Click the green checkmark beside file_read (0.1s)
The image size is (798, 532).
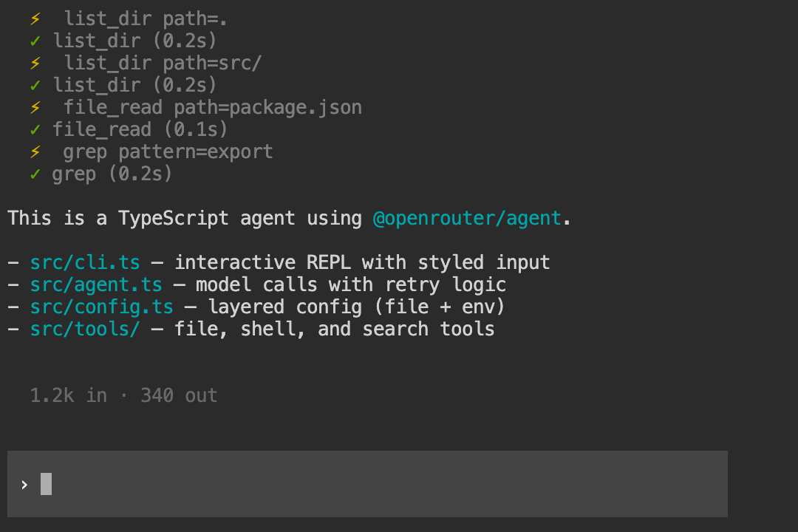(x=35, y=130)
